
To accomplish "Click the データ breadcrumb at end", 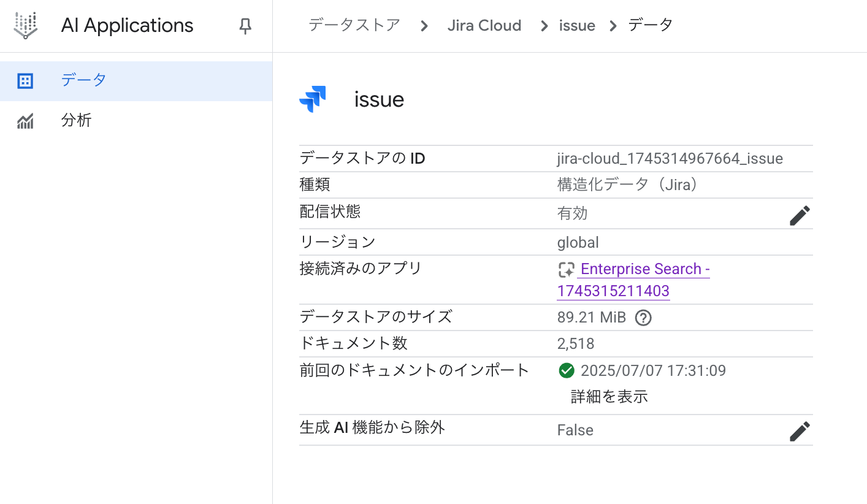I will [x=651, y=25].
